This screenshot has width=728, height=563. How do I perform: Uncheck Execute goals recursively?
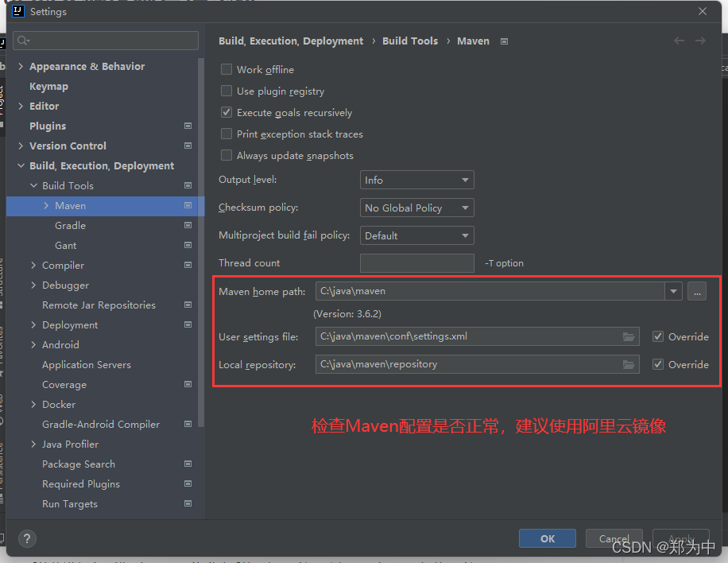(227, 112)
